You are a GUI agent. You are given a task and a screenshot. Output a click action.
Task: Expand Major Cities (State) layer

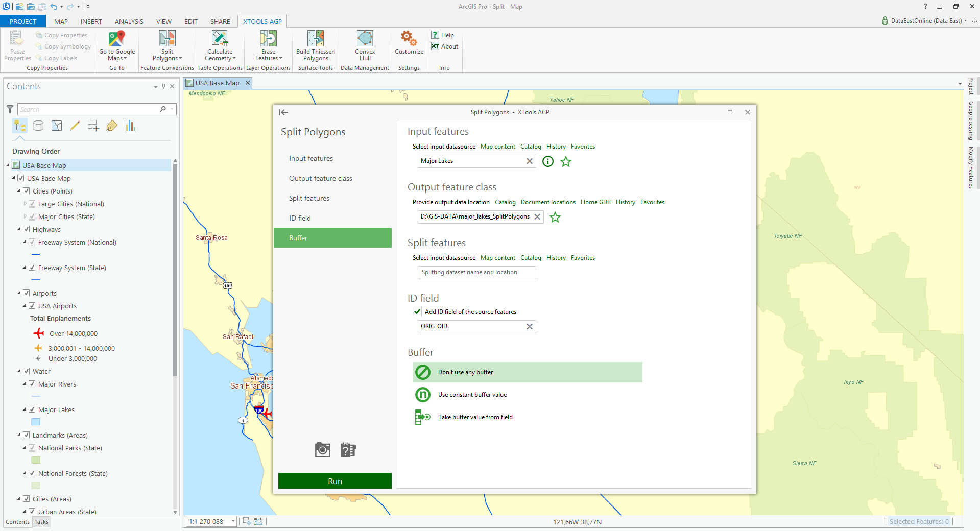click(x=25, y=216)
